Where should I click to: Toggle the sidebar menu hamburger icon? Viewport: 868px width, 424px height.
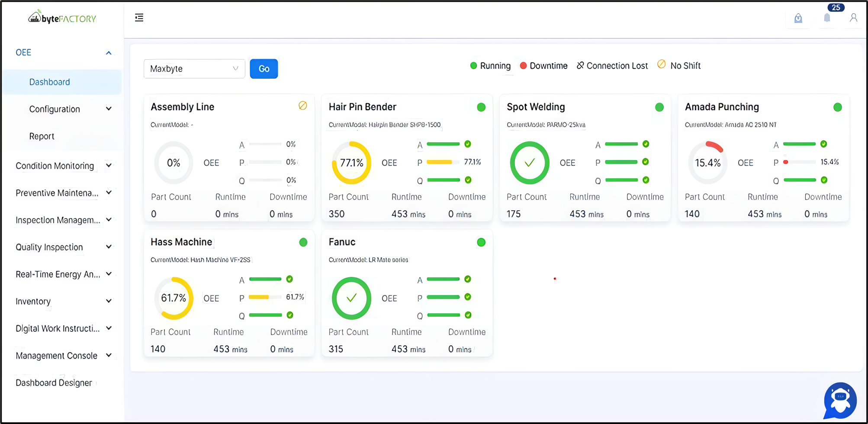tap(139, 18)
